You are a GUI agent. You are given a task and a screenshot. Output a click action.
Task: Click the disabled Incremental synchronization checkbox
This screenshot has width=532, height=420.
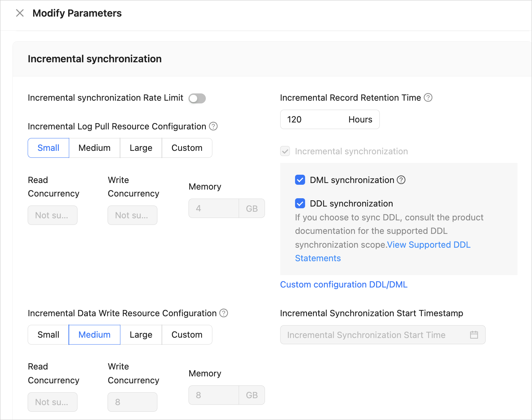285,151
